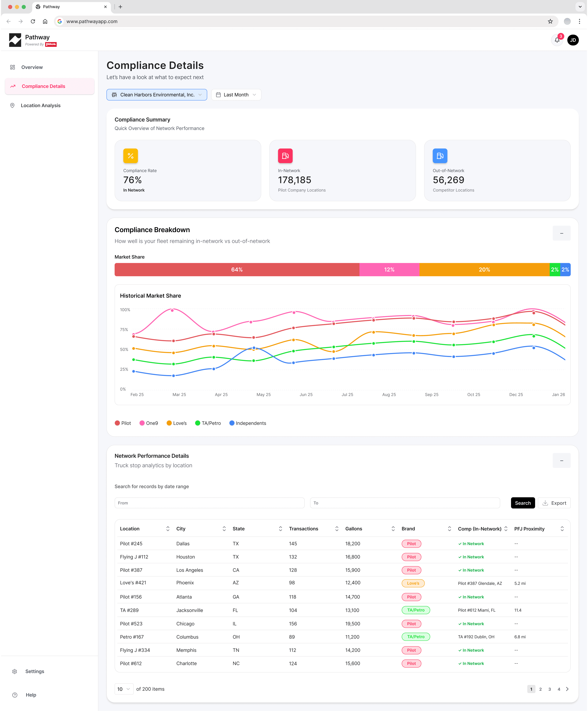Open Location Analysis in the sidebar
588x711 pixels.
click(x=41, y=106)
